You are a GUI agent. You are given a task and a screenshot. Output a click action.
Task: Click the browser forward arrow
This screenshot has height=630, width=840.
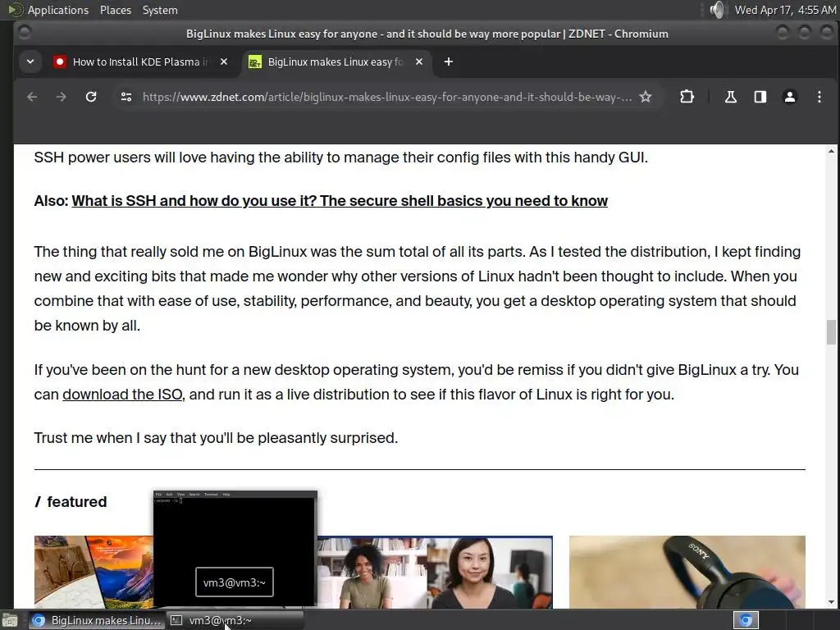[61, 97]
